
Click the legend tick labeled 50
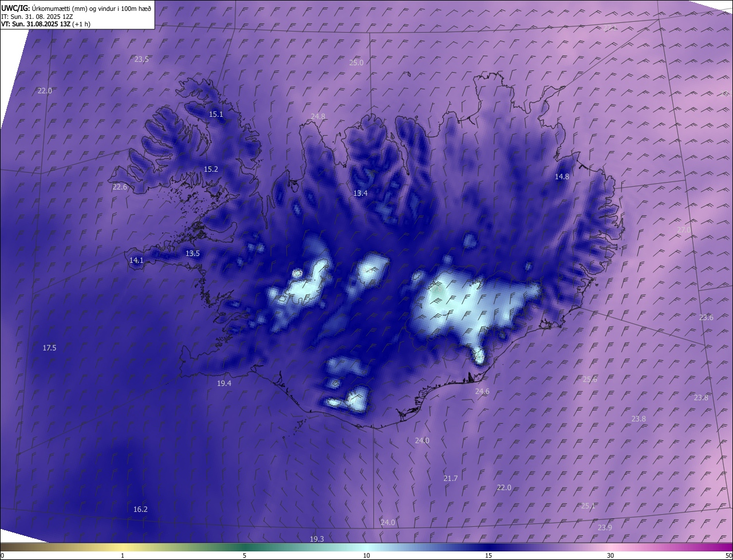click(x=728, y=556)
